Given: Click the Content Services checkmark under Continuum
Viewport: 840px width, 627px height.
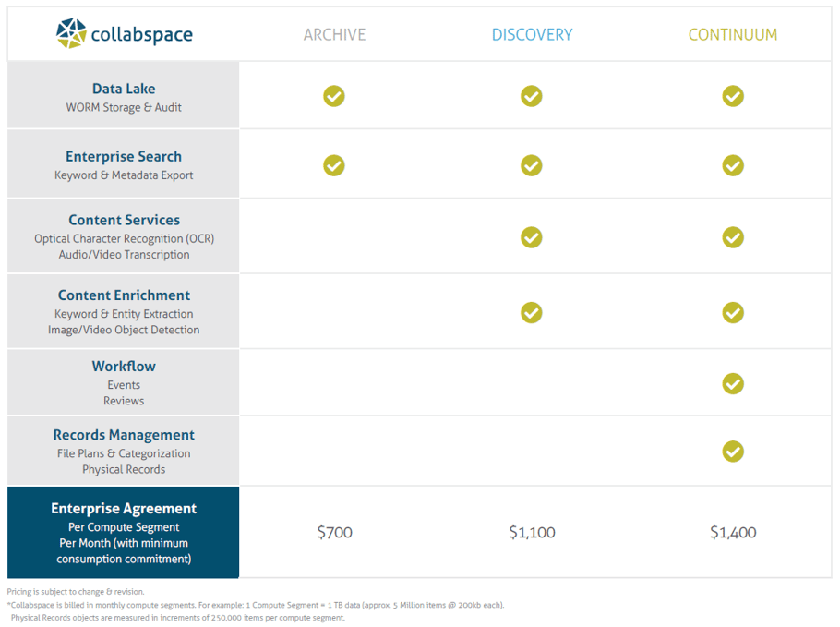Looking at the screenshot, I should pos(733,237).
